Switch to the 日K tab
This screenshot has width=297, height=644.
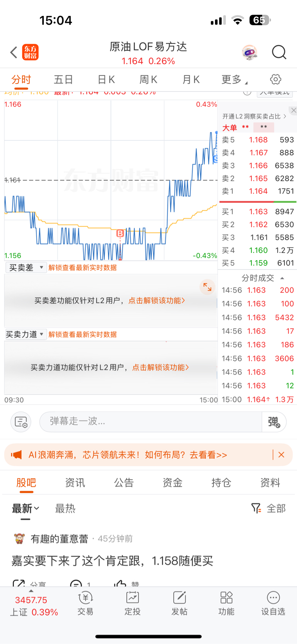tap(106, 80)
